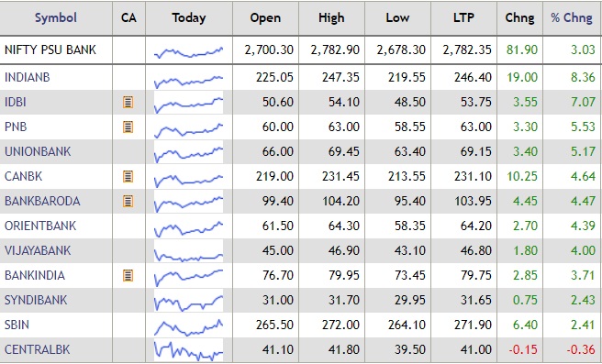
Task: Open corporate action icon for PNB
Action: coord(128,127)
